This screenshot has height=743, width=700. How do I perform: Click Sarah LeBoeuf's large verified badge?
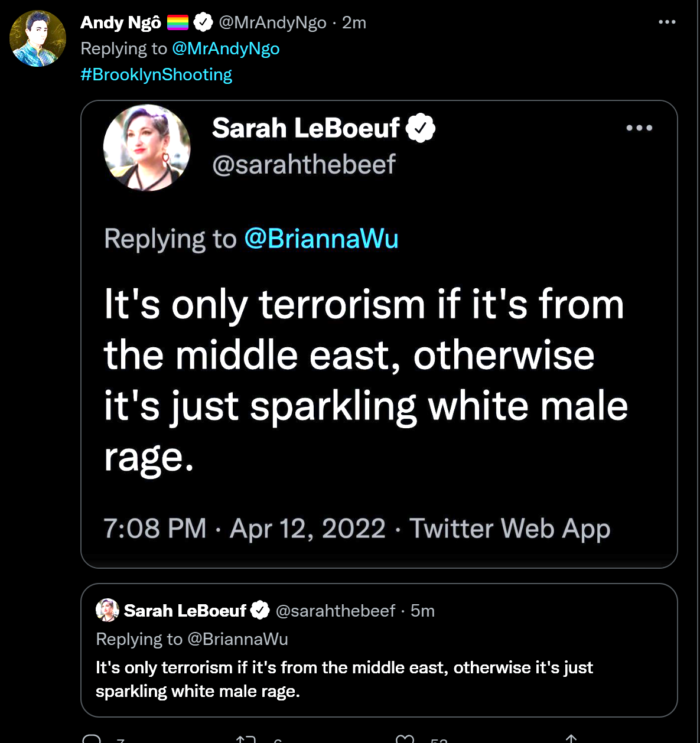tap(421, 128)
